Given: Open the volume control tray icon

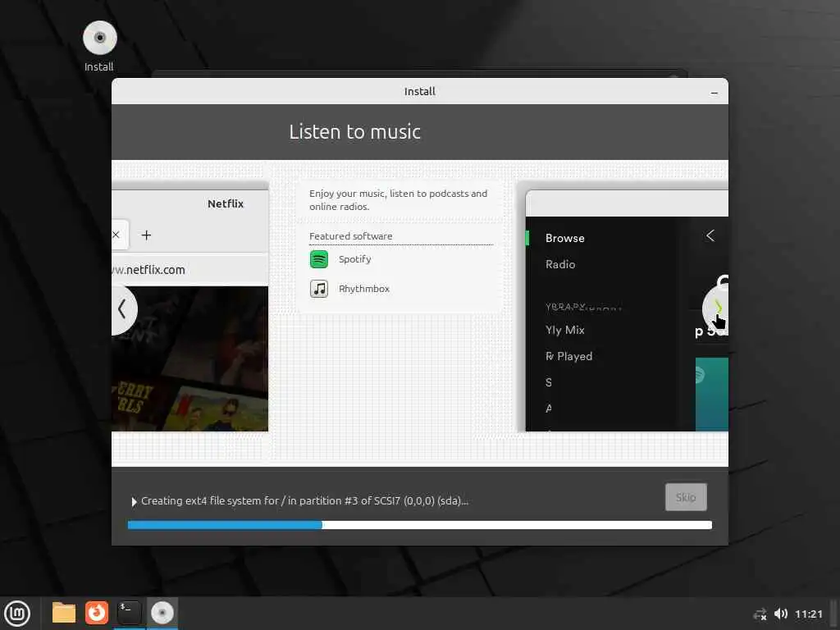Looking at the screenshot, I should [x=781, y=614].
